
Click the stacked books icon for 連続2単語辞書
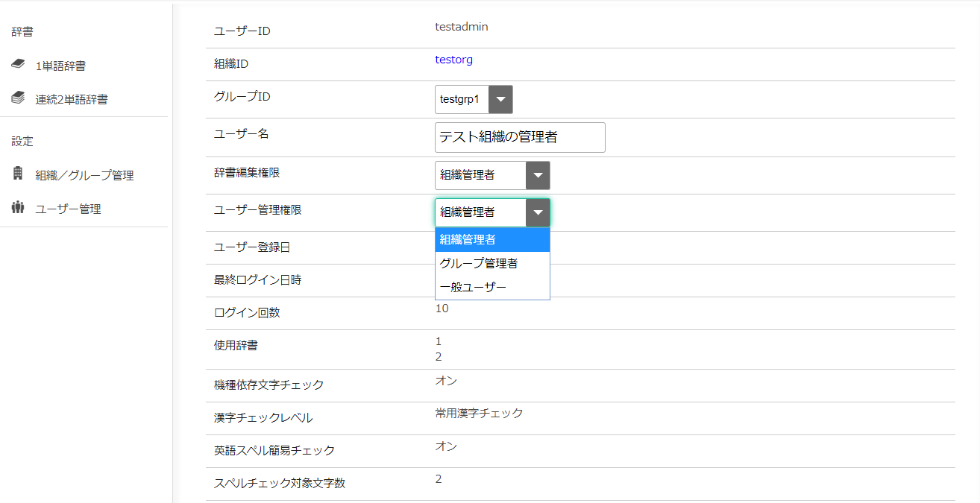tap(18, 98)
